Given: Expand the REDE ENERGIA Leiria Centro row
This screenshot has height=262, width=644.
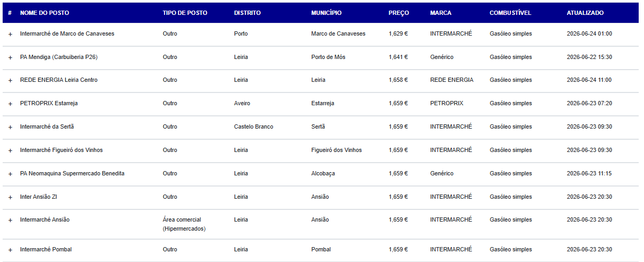Looking at the screenshot, I should pyautogui.click(x=10, y=80).
